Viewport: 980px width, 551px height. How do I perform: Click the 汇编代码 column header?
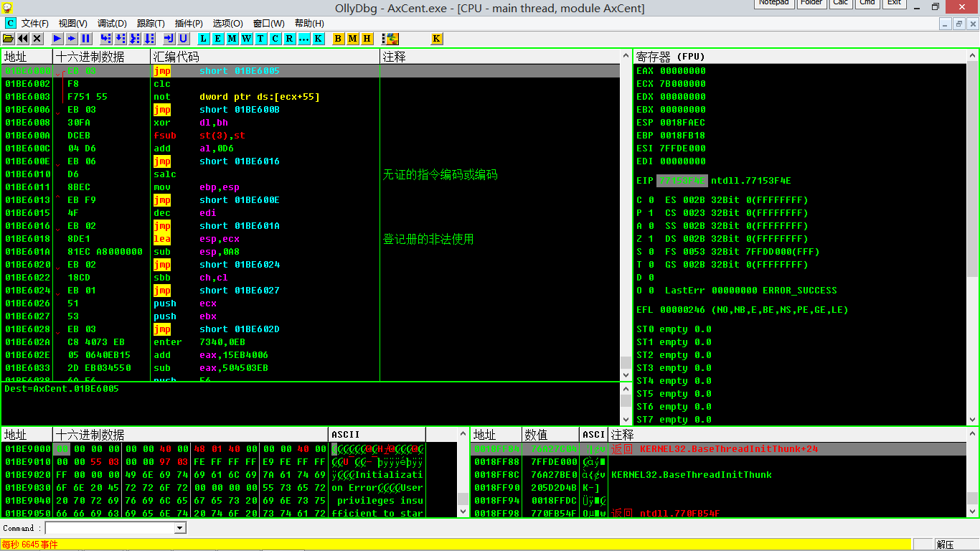pos(265,57)
